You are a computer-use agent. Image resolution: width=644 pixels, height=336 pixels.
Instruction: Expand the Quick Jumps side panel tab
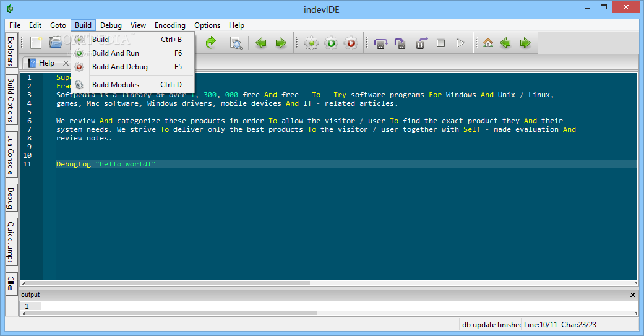11,242
